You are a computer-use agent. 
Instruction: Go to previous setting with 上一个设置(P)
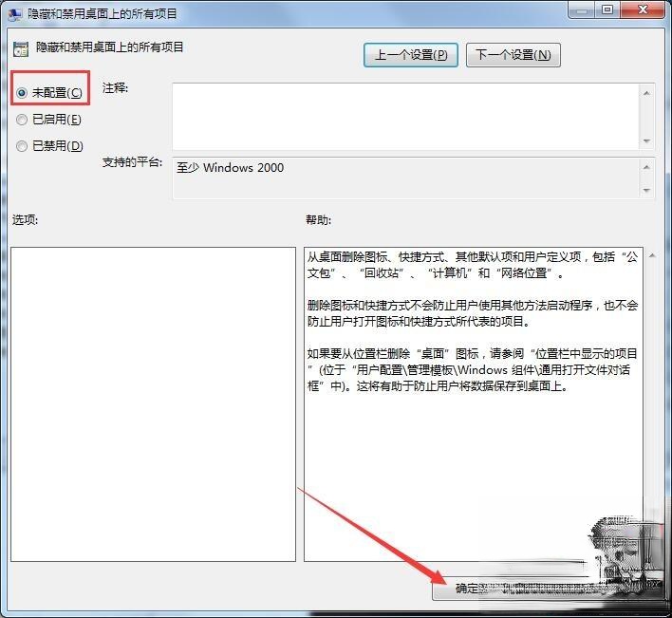(411, 55)
